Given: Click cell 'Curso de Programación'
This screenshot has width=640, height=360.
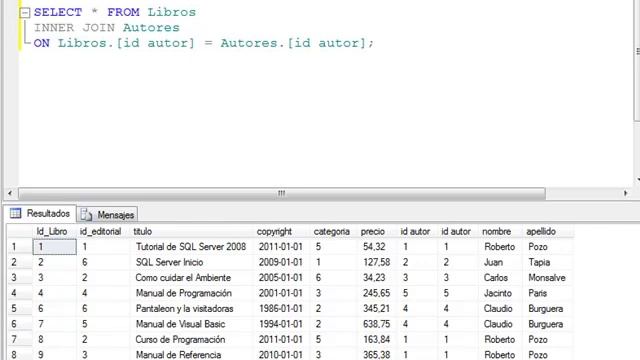Looking at the screenshot, I should [x=191, y=340].
